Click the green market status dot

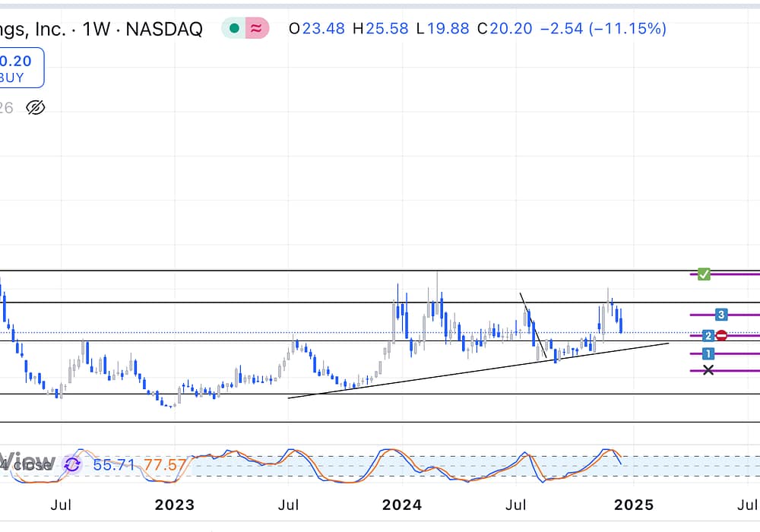234,29
